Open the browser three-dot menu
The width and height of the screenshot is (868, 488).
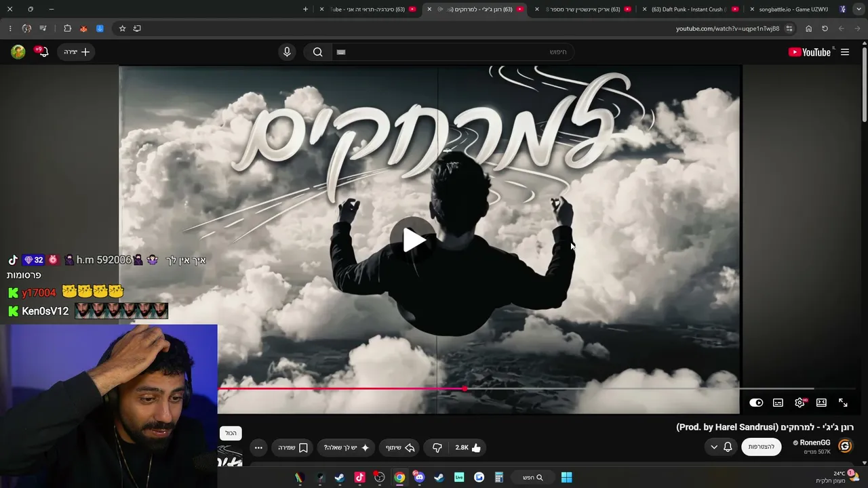pos(9,28)
